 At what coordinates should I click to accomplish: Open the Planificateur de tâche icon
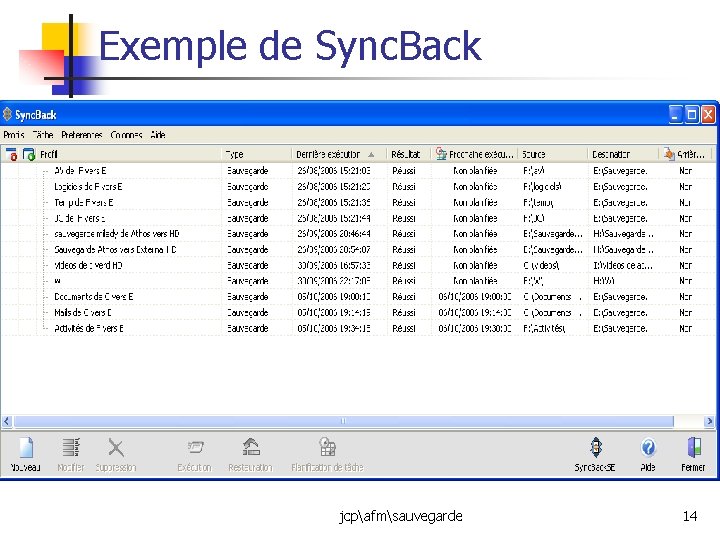327,446
